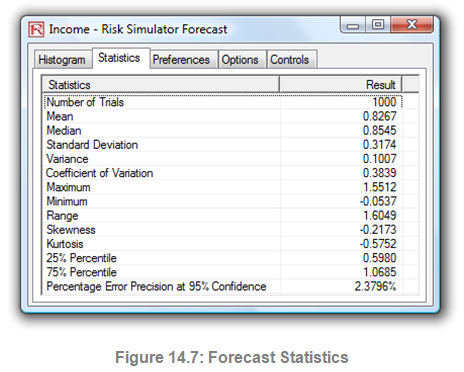Select the Statistics tab
Image resolution: width=464 pixels, height=372 pixels.
click(x=120, y=58)
